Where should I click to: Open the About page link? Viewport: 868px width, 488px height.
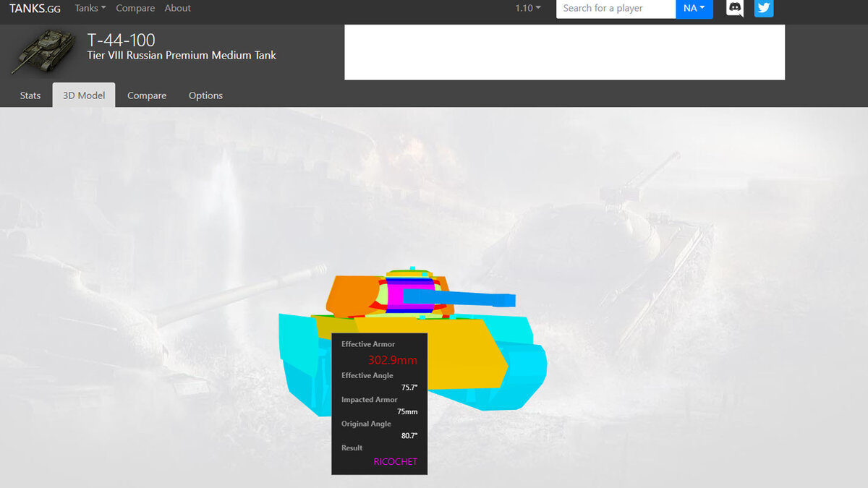[178, 8]
